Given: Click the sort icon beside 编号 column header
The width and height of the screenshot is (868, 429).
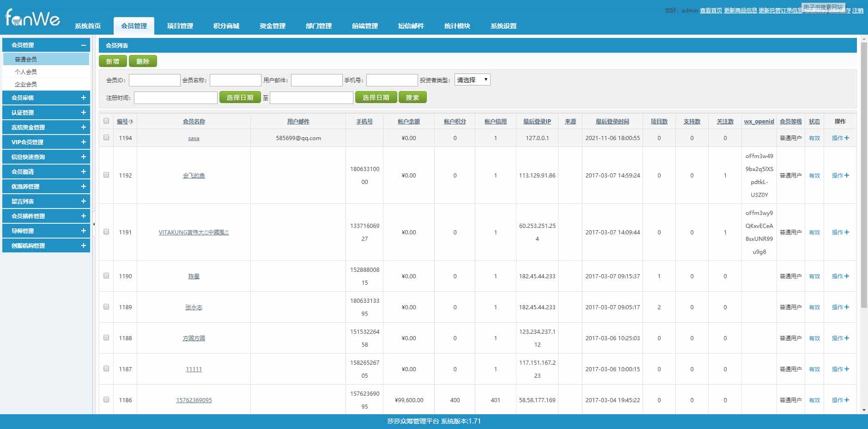Looking at the screenshot, I should [x=131, y=121].
